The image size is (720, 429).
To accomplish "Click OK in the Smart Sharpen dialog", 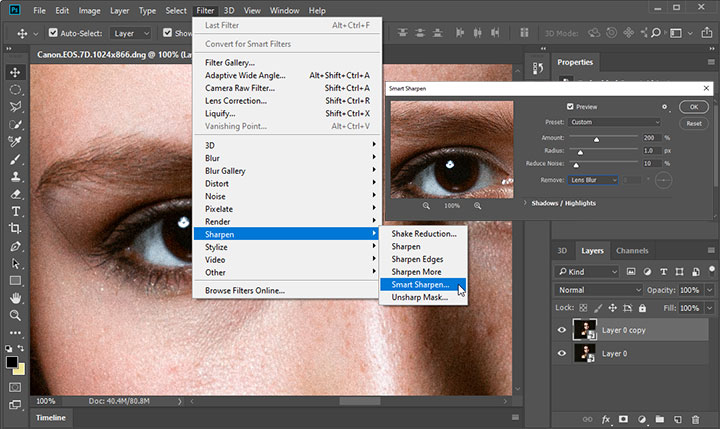I will (693, 107).
